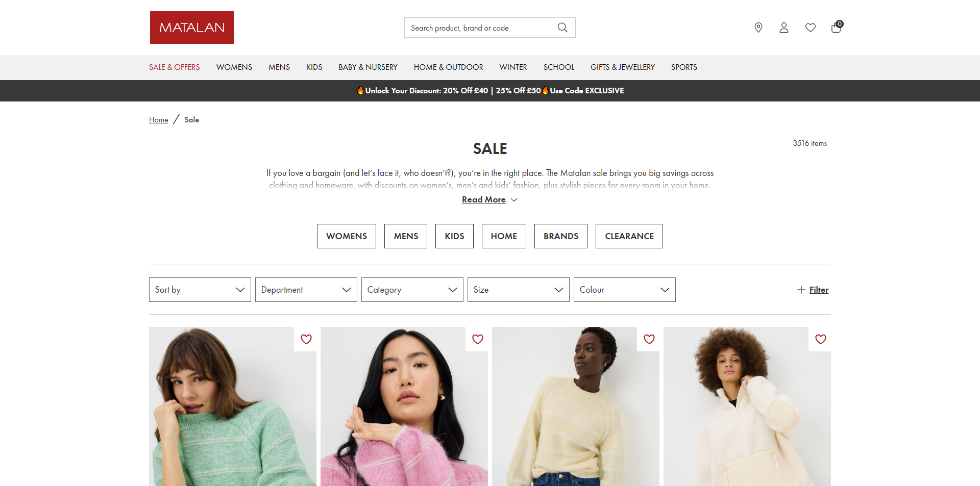Click the Home breadcrumb link
Viewport: 980px width, 486px height.
click(159, 120)
